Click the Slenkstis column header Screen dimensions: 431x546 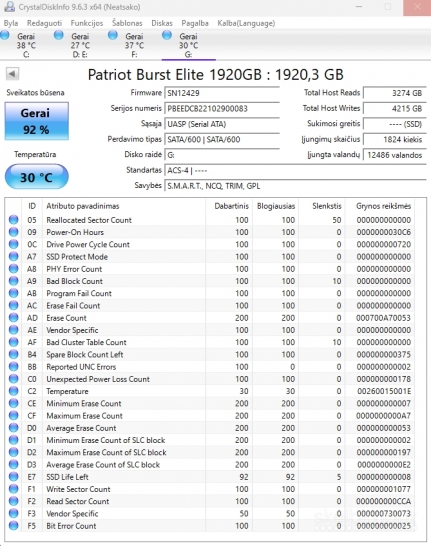point(322,206)
